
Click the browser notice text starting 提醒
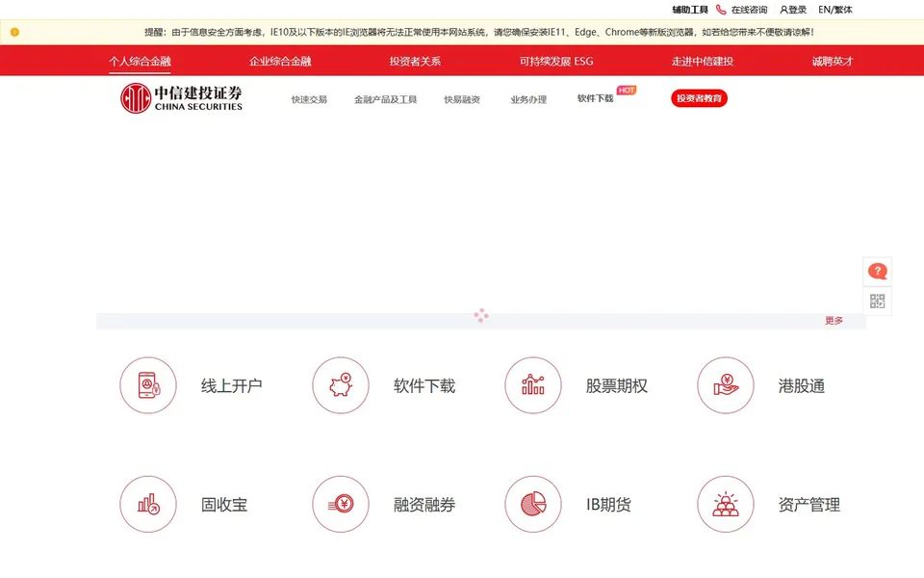[479, 32]
